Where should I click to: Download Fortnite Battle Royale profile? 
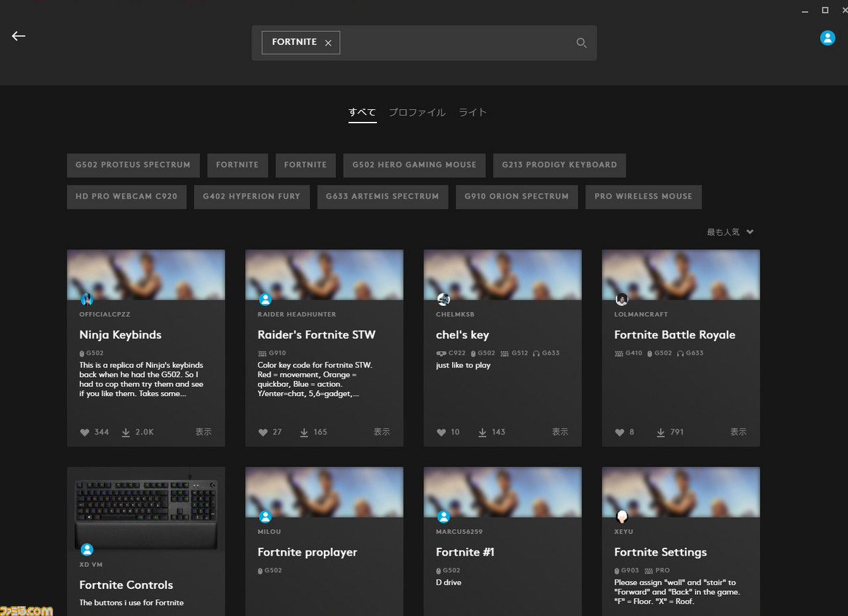661,432
